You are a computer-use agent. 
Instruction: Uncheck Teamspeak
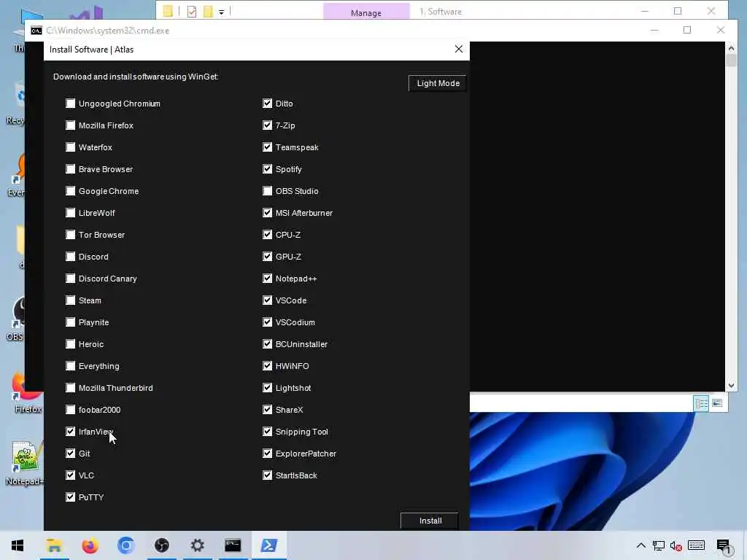pyautogui.click(x=267, y=147)
